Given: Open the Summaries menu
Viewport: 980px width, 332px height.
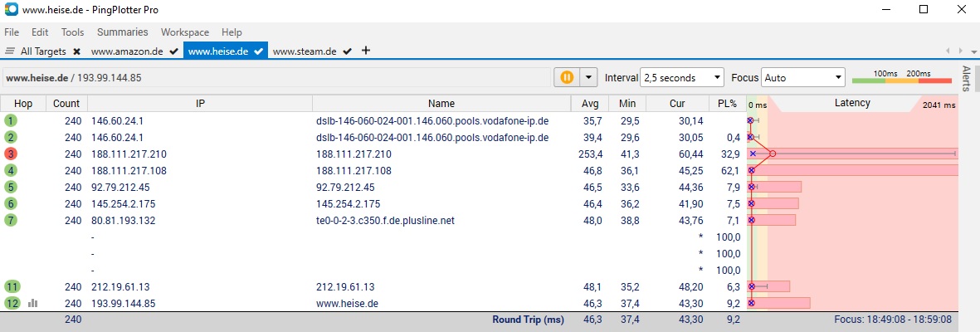Looking at the screenshot, I should pos(123,32).
